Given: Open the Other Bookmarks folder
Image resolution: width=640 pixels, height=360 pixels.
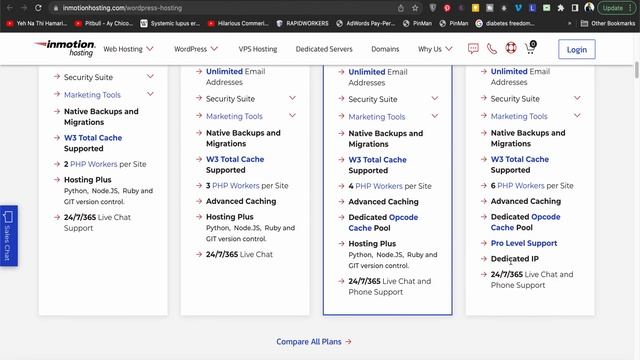Looking at the screenshot, I should pyautogui.click(x=608, y=23).
